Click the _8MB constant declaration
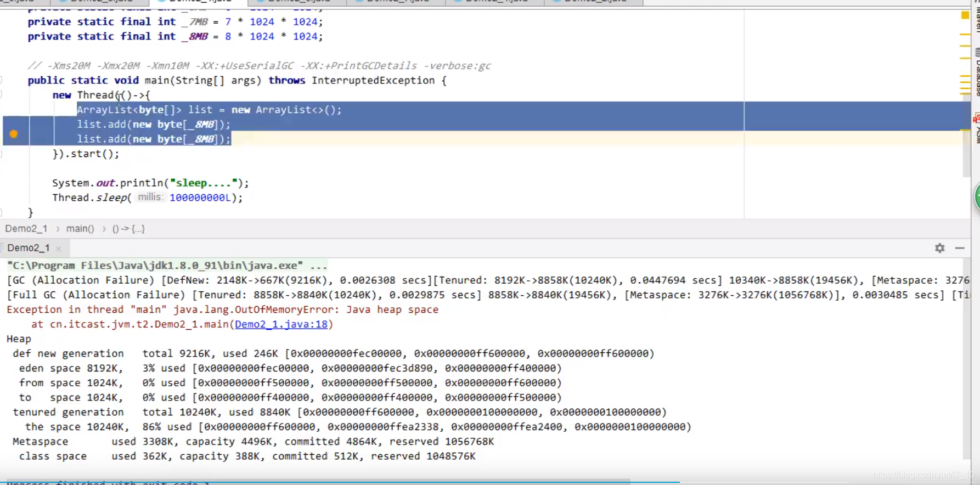Viewport: 980px width, 485px height. pos(195,37)
